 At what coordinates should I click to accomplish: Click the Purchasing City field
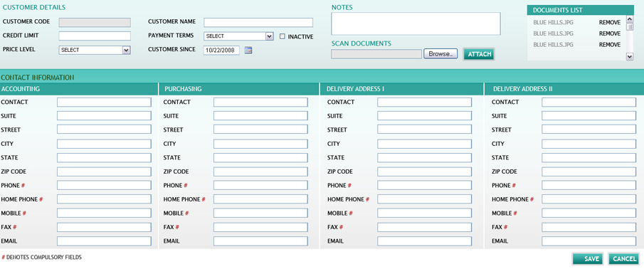click(x=260, y=144)
